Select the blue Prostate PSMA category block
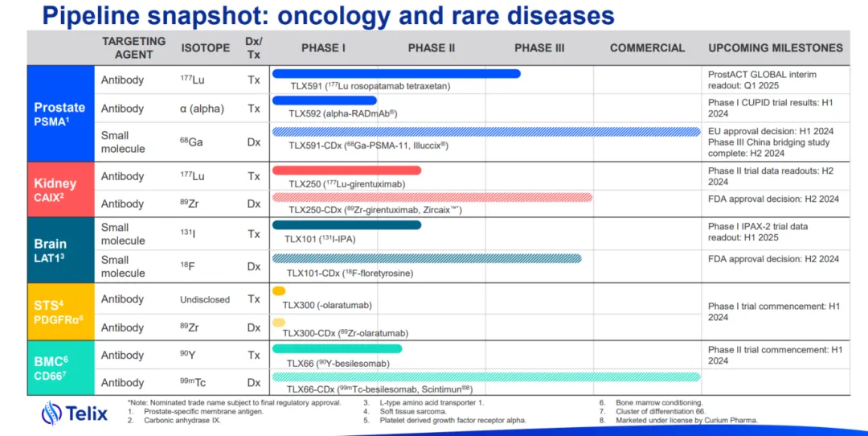This screenshot has height=436, width=868. tap(60, 113)
